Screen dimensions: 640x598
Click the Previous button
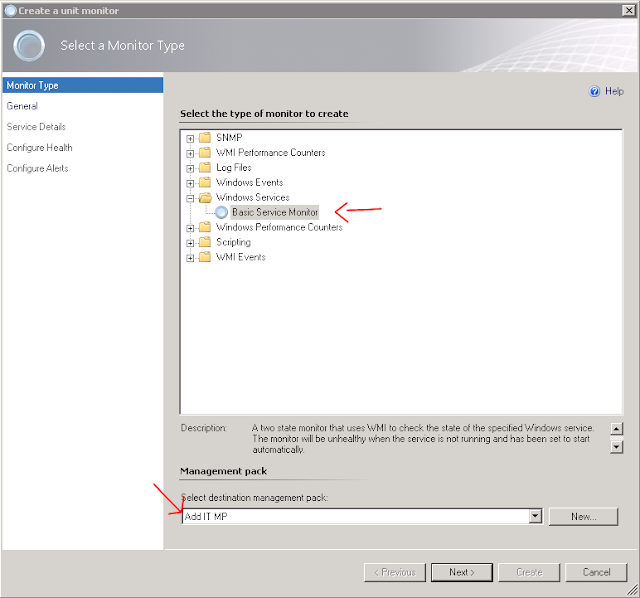(395, 572)
